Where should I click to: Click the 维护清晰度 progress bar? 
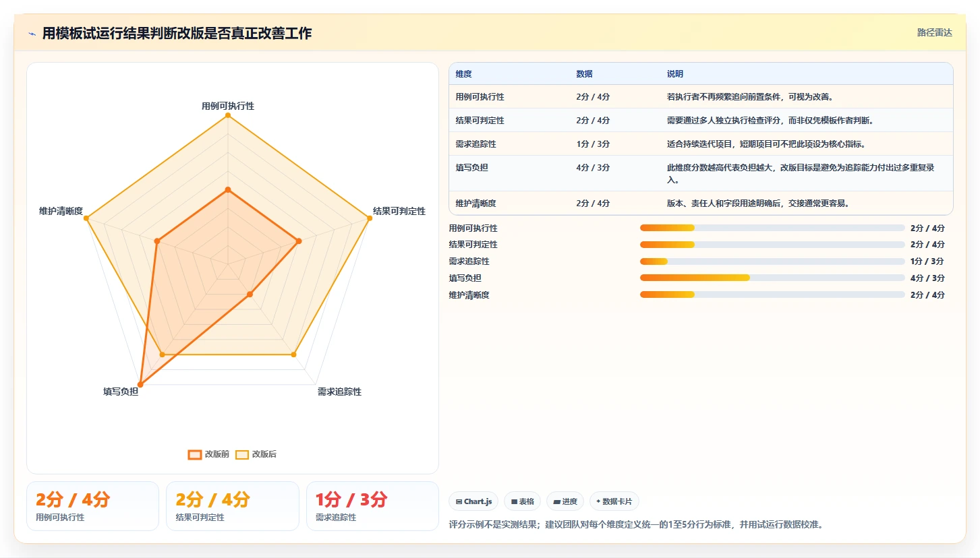(772, 294)
